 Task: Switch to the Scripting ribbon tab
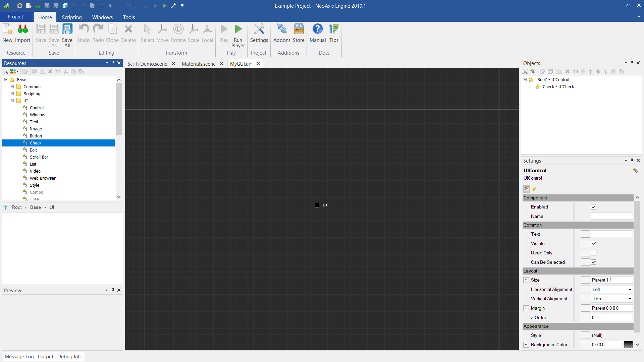[71, 17]
